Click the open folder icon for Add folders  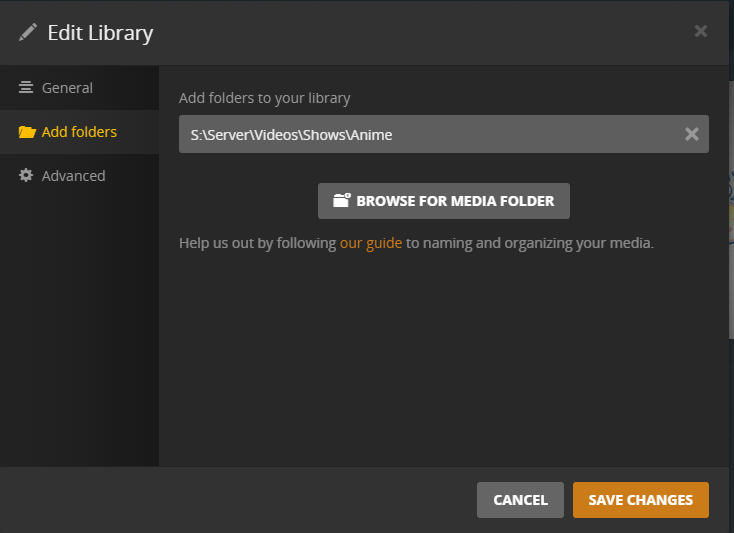click(27, 132)
